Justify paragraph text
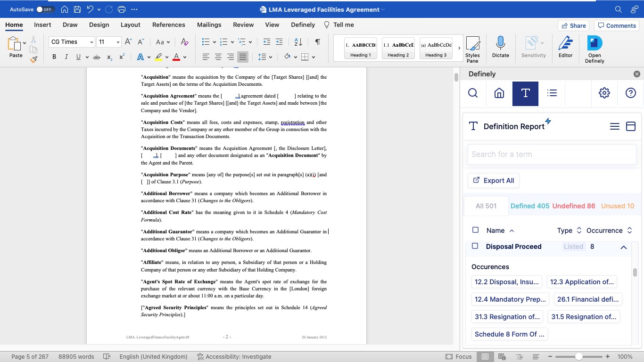 243,57
